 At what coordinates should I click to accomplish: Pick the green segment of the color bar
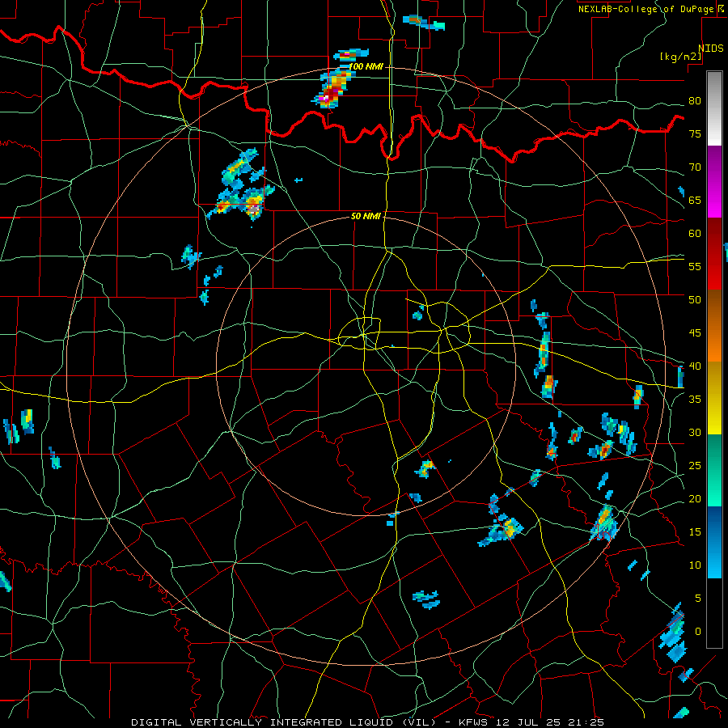pos(714,470)
